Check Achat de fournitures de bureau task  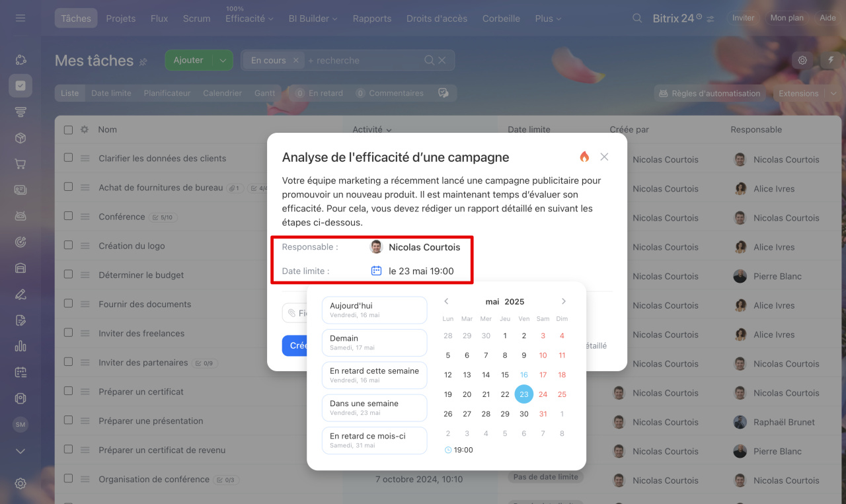click(68, 186)
